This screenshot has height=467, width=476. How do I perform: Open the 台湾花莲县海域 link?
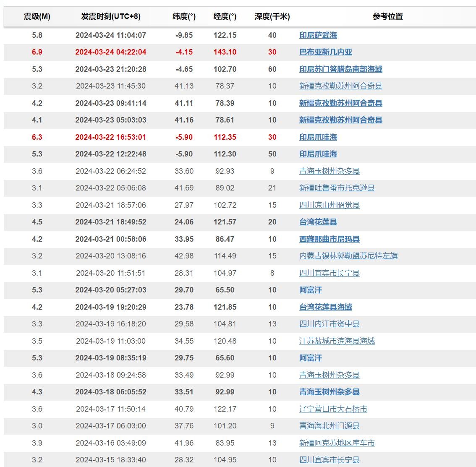(325, 307)
